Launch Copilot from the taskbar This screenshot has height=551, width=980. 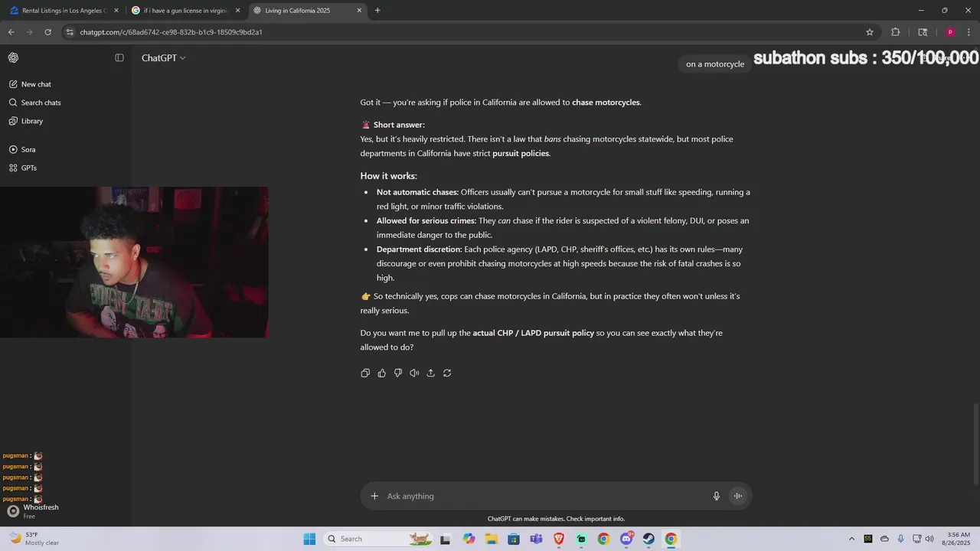[x=469, y=539]
